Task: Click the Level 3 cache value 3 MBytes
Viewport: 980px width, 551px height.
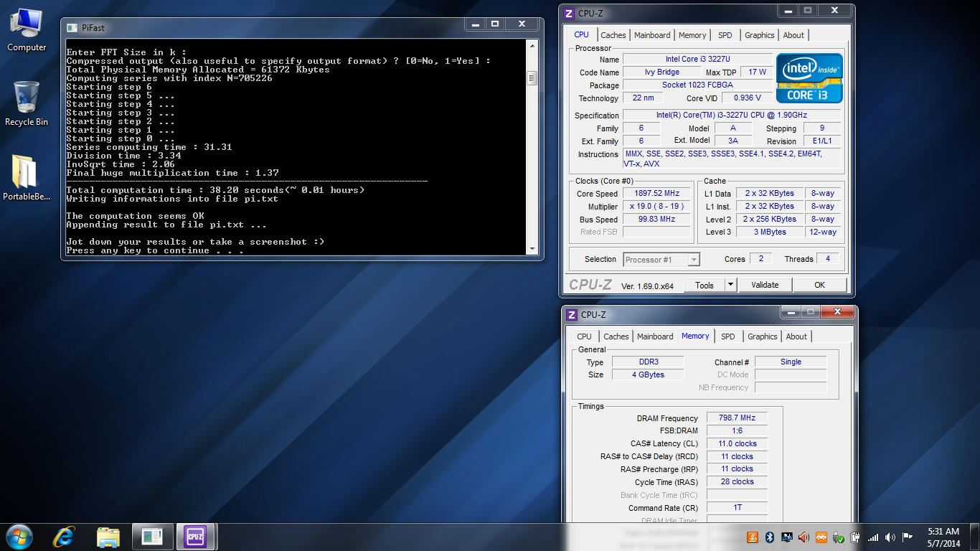Action: (769, 232)
